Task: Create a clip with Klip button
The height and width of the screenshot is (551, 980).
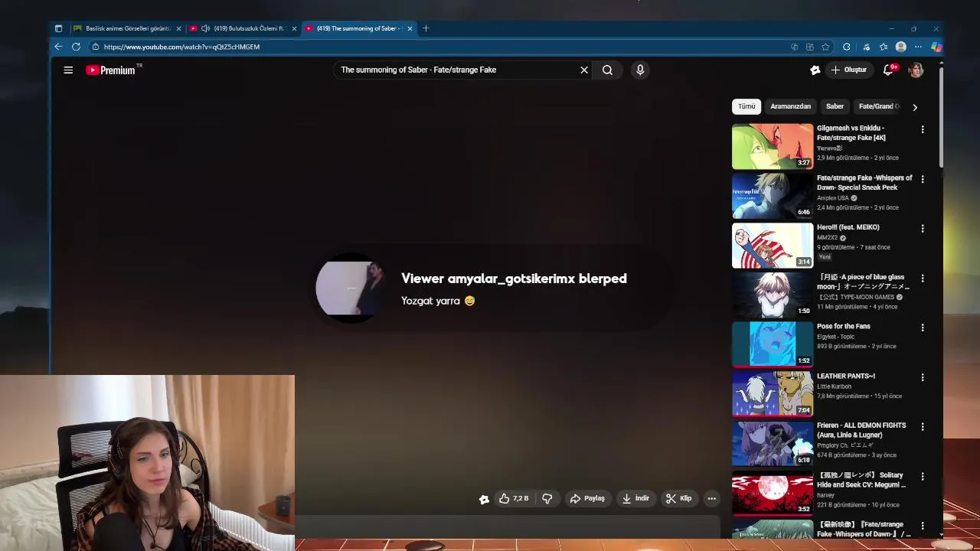Action: (678, 498)
